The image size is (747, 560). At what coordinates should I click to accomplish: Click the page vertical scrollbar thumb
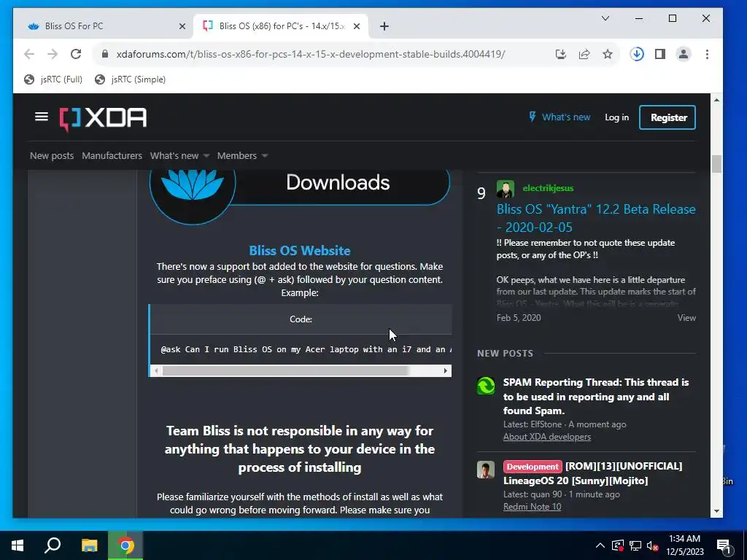coord(716,164)
